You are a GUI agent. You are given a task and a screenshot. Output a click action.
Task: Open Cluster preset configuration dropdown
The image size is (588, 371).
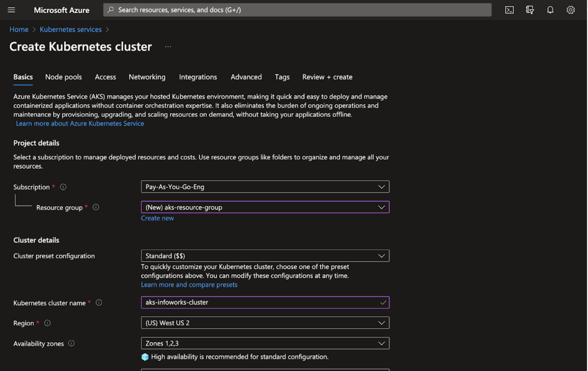265,256
